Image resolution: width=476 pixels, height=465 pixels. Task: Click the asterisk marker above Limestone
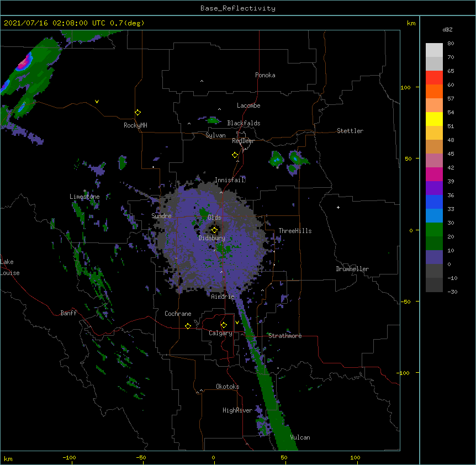84,191
